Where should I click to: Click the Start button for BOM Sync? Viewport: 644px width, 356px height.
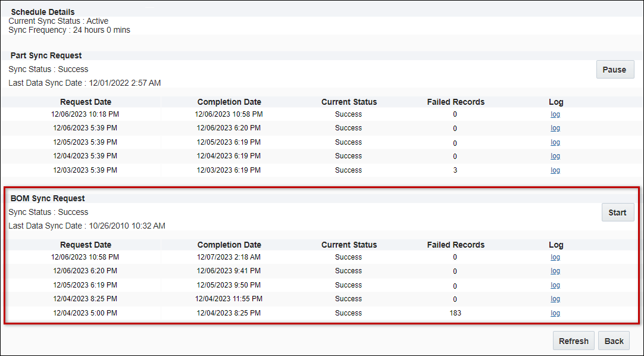pos(618,212)
